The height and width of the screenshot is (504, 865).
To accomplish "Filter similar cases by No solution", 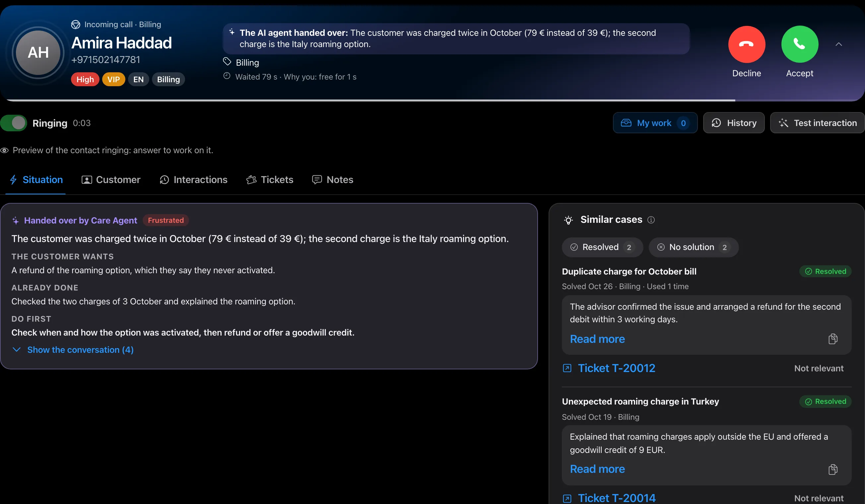I will pyautogui.click(x=694, y=247).
